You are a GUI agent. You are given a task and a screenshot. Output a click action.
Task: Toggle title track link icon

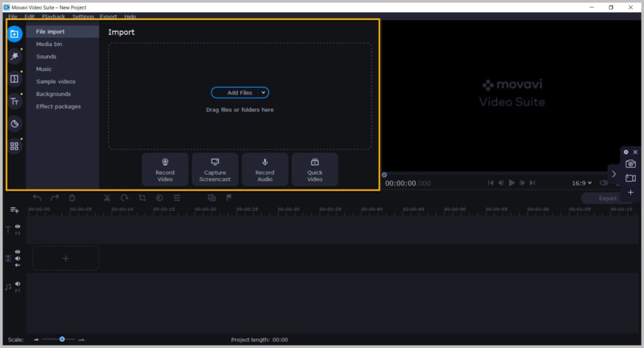(x=18, y=233)
